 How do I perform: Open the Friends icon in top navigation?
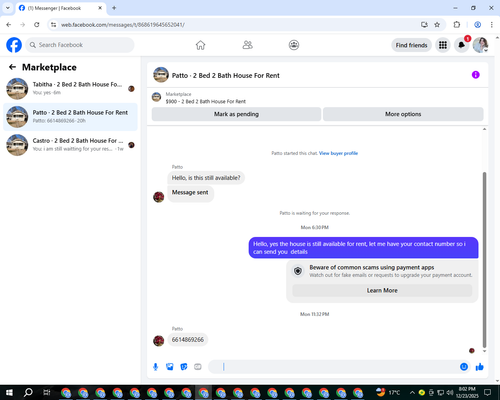pos(247,45)
